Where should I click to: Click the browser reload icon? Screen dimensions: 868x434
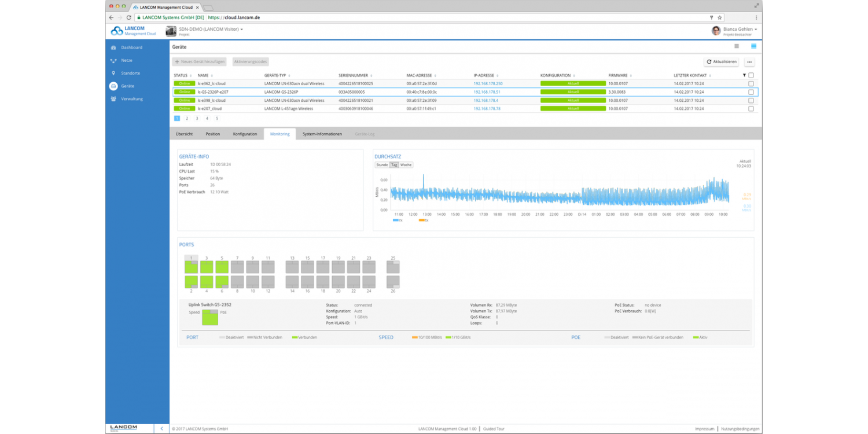click(128, 17)
